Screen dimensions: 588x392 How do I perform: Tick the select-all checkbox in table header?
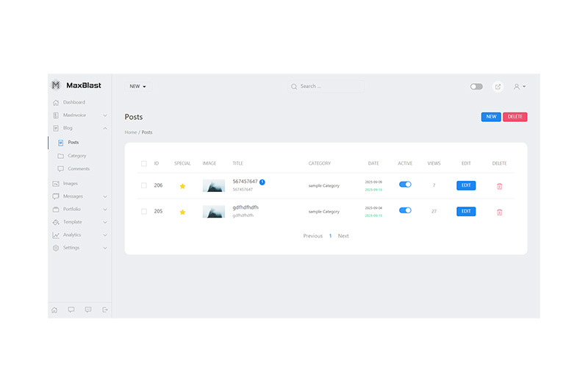[144, 163]
